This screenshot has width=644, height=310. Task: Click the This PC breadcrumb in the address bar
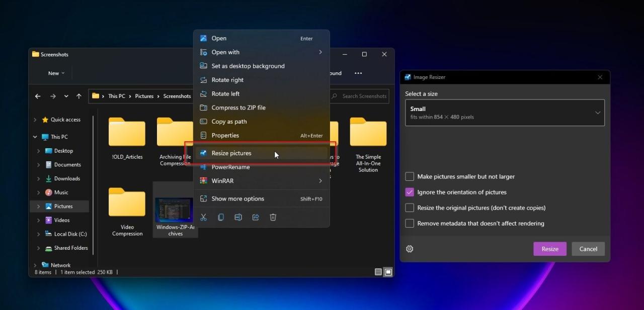pos(117,96)
